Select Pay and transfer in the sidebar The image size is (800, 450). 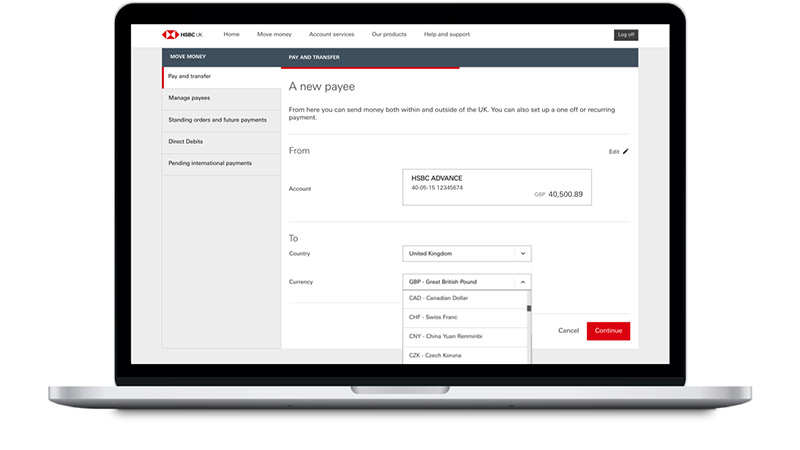pos(221,77)
